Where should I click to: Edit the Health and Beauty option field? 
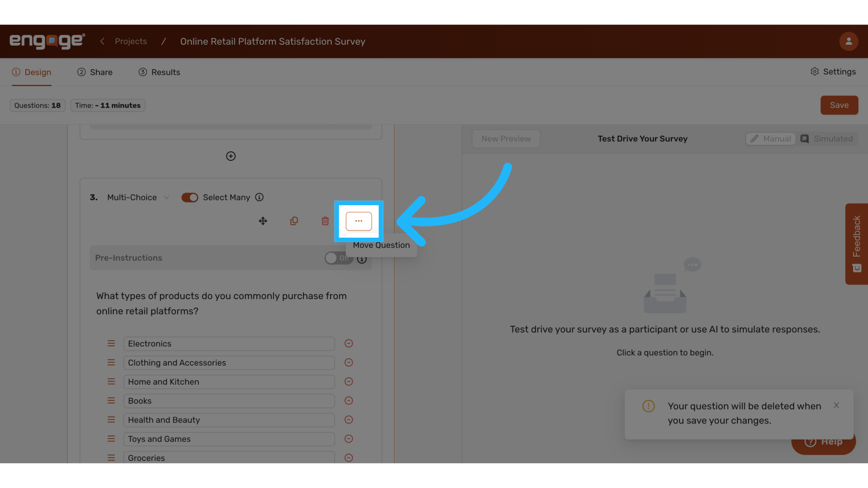(x=229, y=419)
